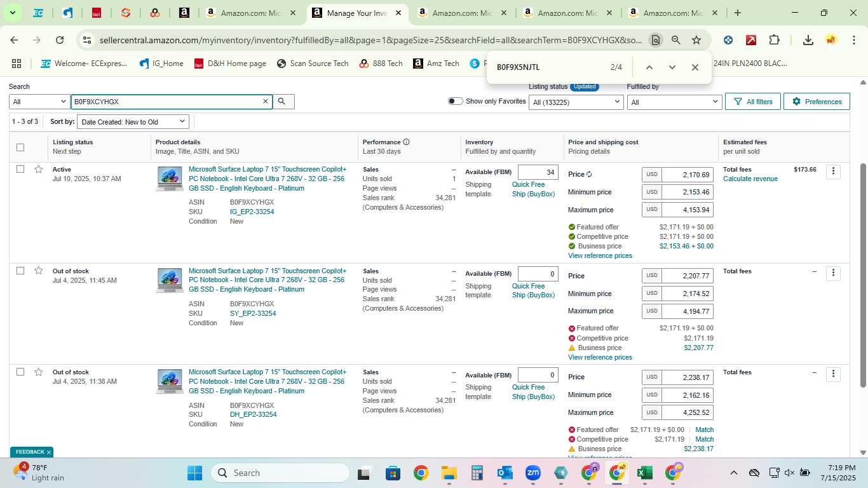Open the browser downloads icon
The height and width of the screenshot is (488, 868).
(808, 40)
